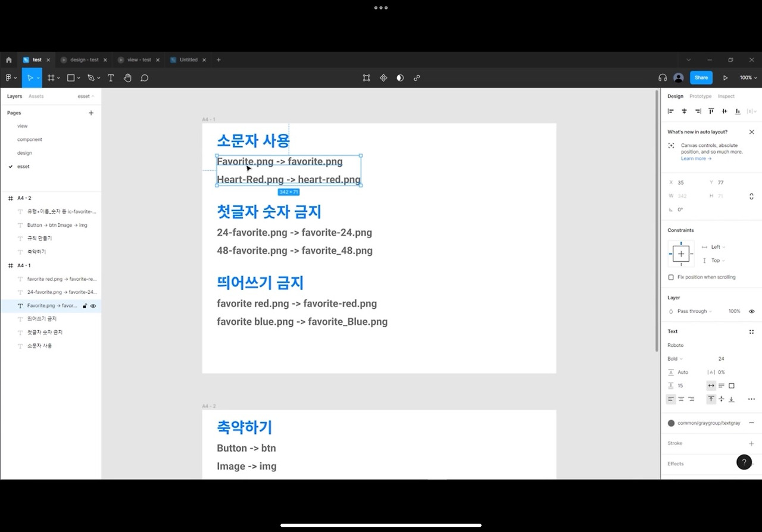Add a stroke with plus button
Image resolution: width=762 pixels, height=532 pixels.
pyautogui.click(x=751, y=443)
